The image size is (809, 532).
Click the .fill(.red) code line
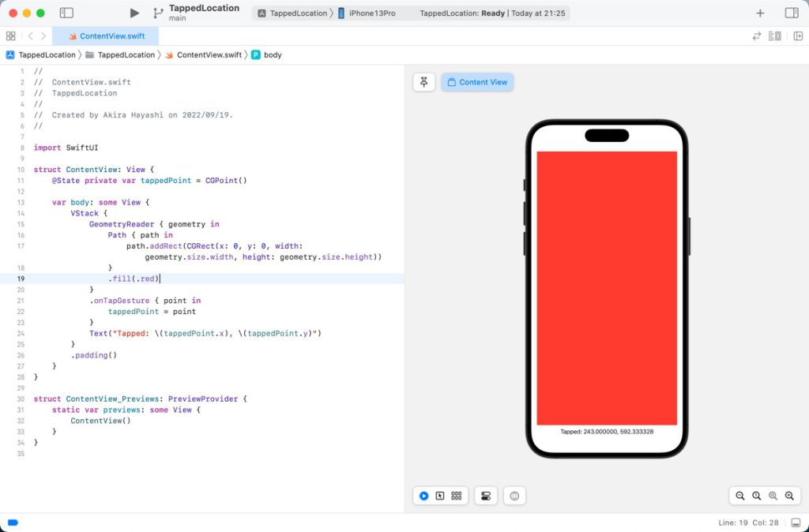click(134, 279)
